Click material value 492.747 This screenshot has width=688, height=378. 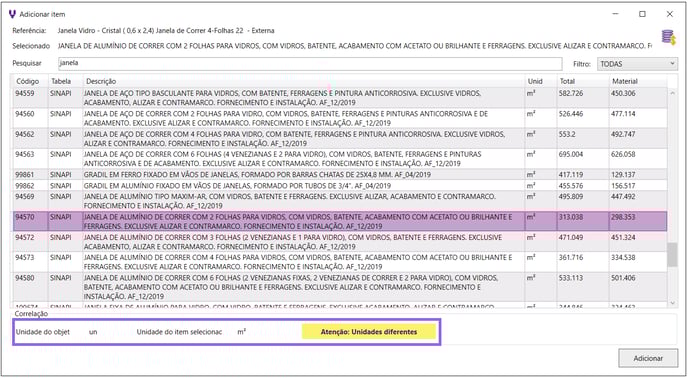tap(623, 134)
